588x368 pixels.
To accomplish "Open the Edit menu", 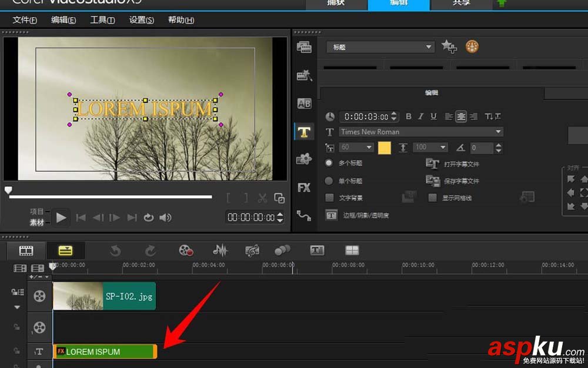I will [x=64, y=20].
